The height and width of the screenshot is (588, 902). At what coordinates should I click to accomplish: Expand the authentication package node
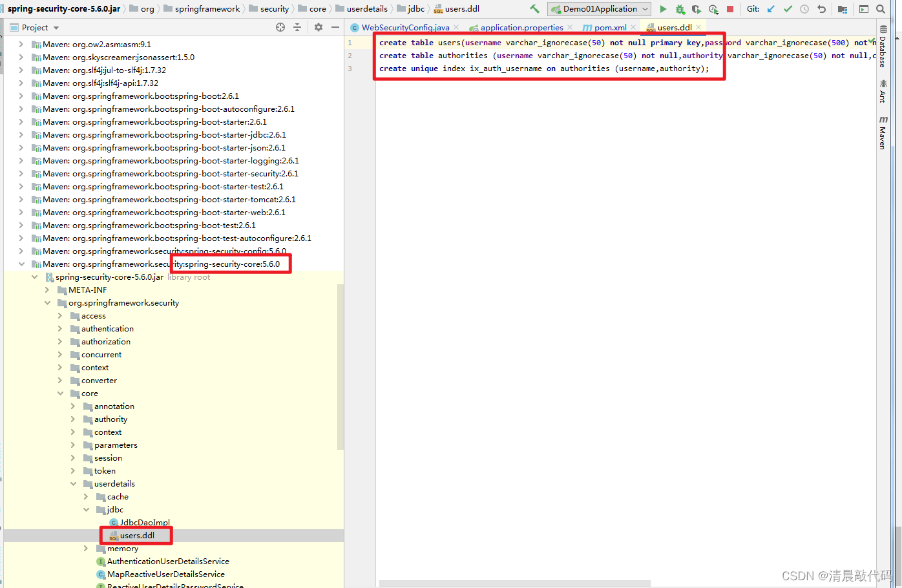click(59, 328)
